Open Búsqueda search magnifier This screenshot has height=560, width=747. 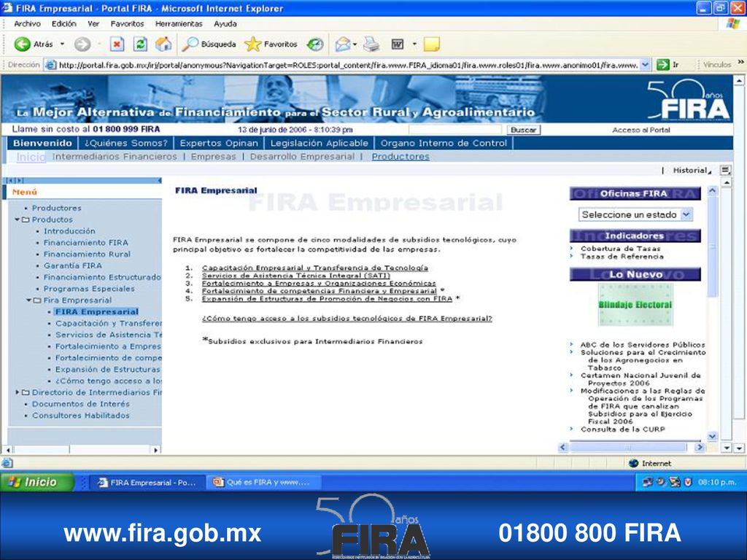[209, 44]
